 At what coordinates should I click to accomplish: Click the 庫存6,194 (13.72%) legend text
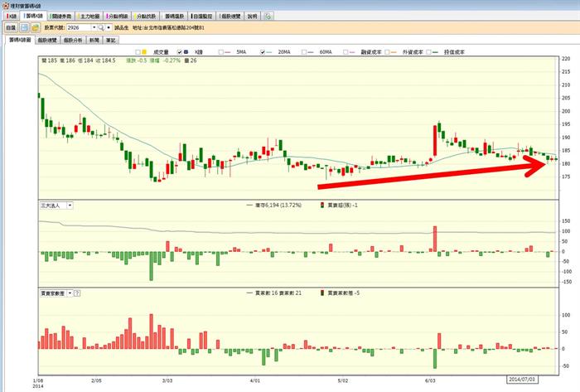pyautogui.click(x=278, y=205)
